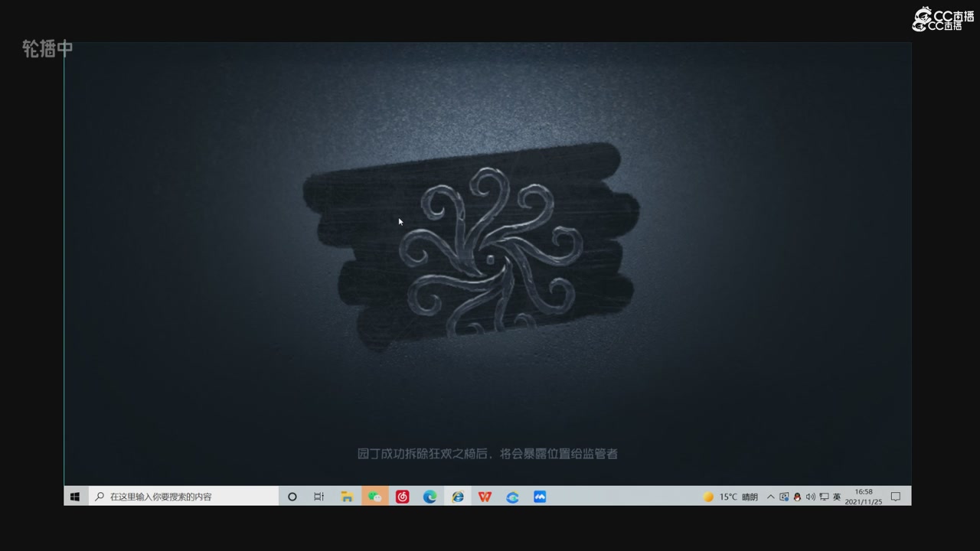Screen dimensions: 980x551
Task: Open QQ from the system tray
Action: coord(797,497)
